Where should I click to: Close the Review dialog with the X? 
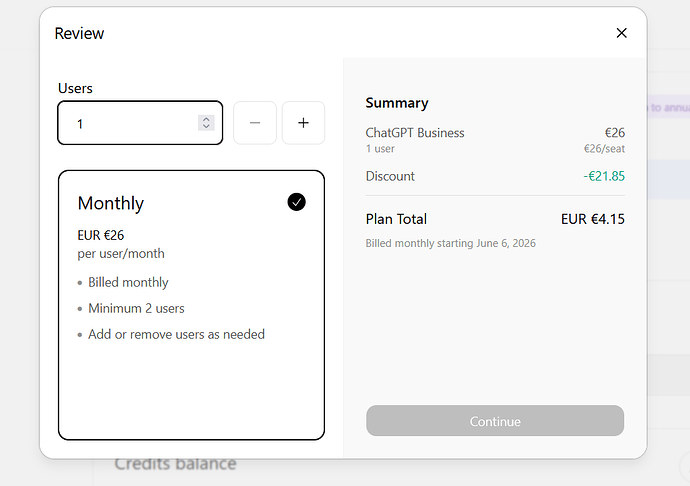pos(621,33)
